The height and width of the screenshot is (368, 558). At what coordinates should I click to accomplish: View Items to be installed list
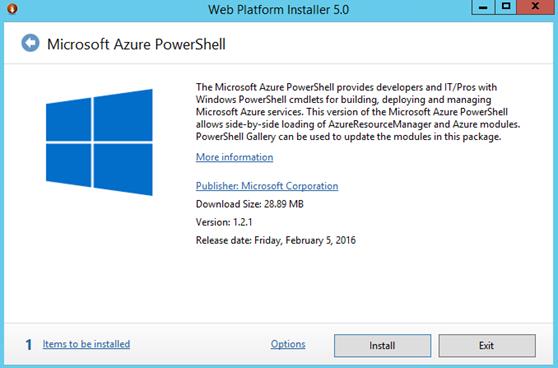86,344
